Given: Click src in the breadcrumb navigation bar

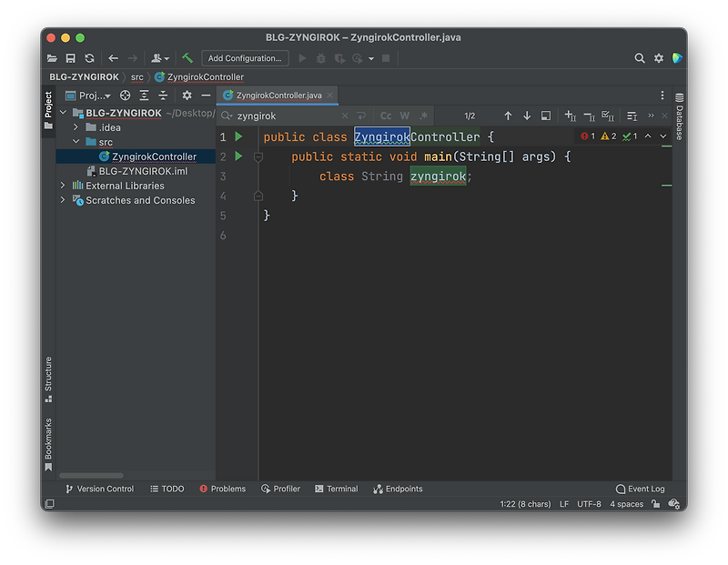Looking at the screenshot, I should [x=136, y=77].
